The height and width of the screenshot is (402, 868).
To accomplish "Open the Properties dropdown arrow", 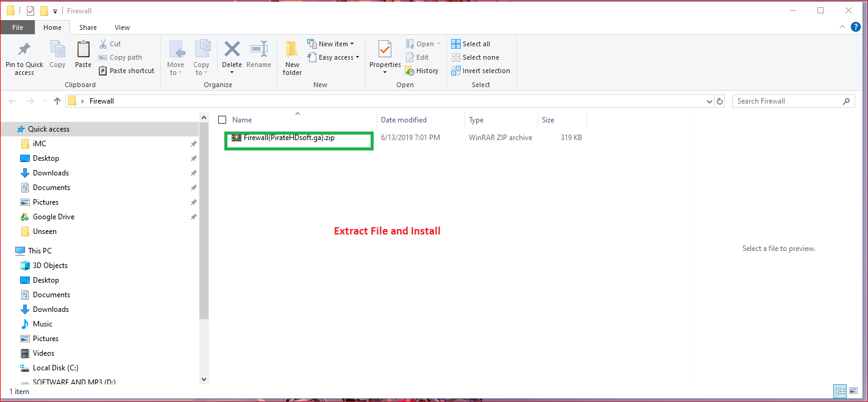I will click(x=385, y=73).
